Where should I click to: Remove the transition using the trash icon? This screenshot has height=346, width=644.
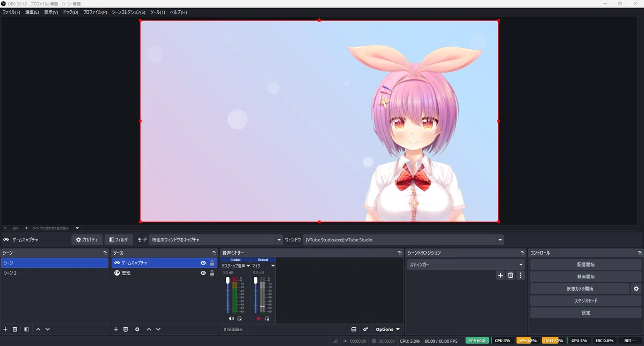(510, 275)
